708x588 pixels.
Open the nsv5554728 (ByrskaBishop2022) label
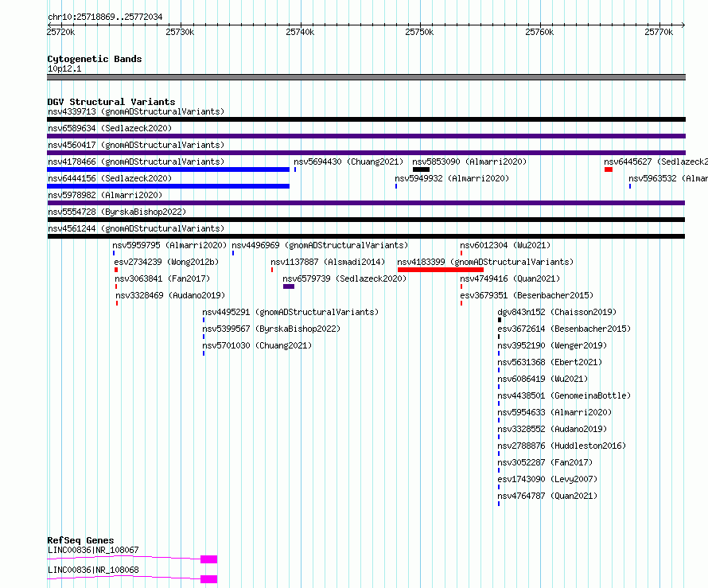[117, 212]
